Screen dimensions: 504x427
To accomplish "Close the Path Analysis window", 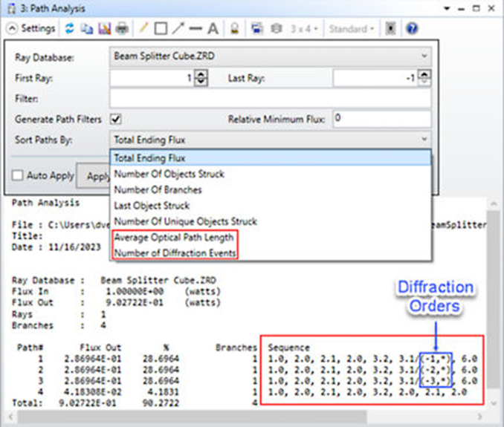I will coord(491,9).
